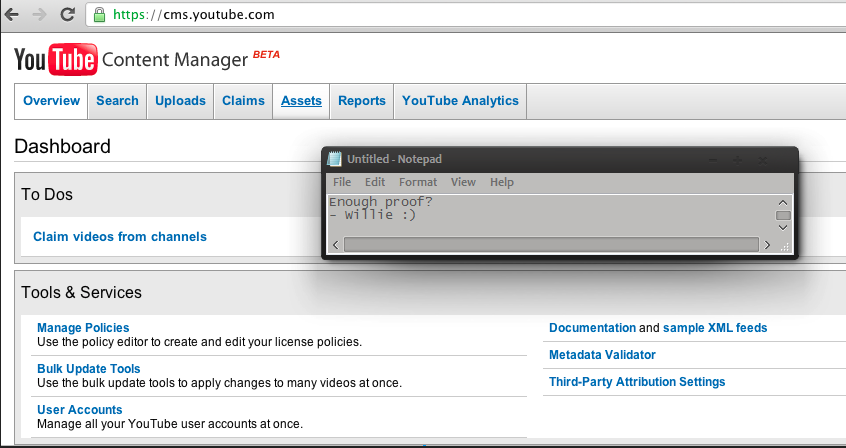Viewport: 846px width, 448px height.
Task: Open Notepad File menu
Action: click(342, 182)
